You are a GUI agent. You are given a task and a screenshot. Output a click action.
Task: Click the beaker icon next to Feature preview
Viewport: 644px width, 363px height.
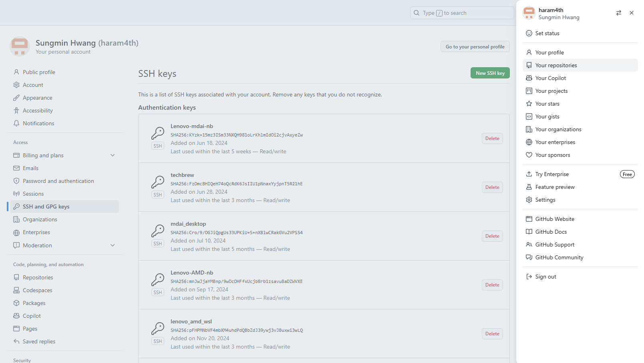[529, 187]
